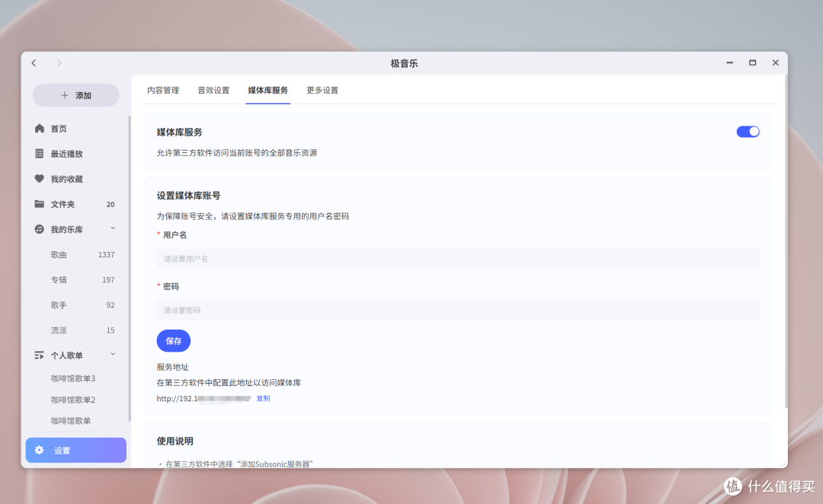Click the sidebar vertical scrollbar
The height and width of the screenshot is (504, 823).
[x=129, y=267]
